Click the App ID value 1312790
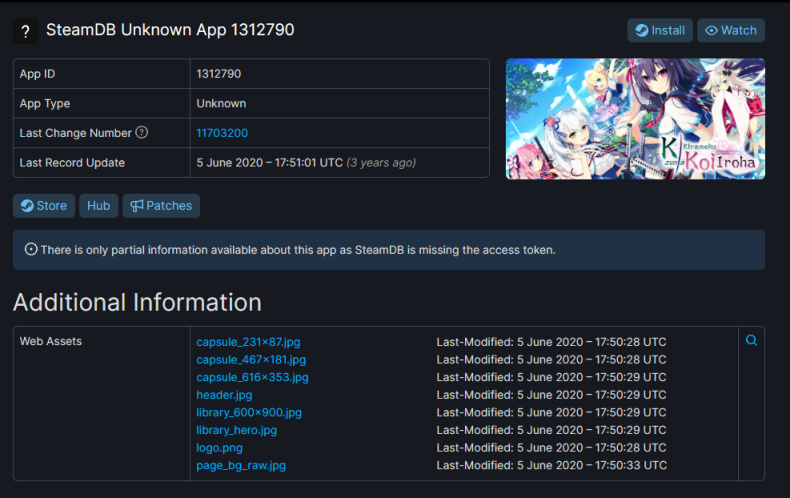Screen dimensions: 790x498 tap(219, 74)
